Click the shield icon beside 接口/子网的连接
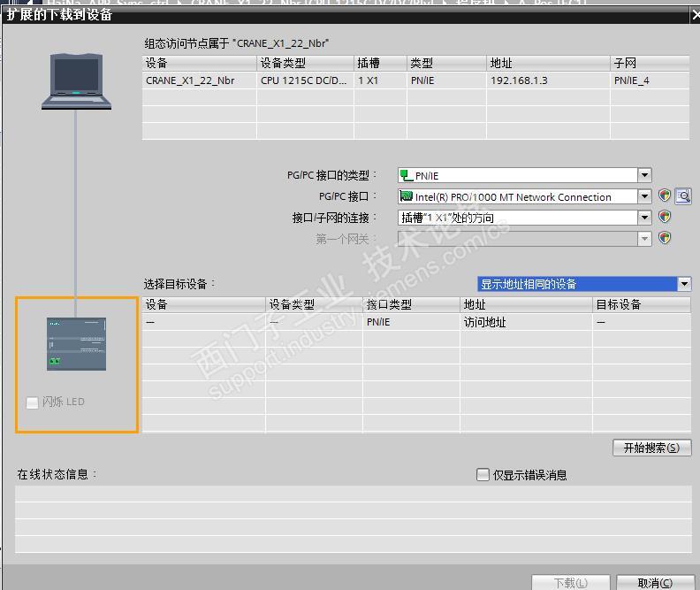This screenshot has height=590, width=700. point(665,217)
